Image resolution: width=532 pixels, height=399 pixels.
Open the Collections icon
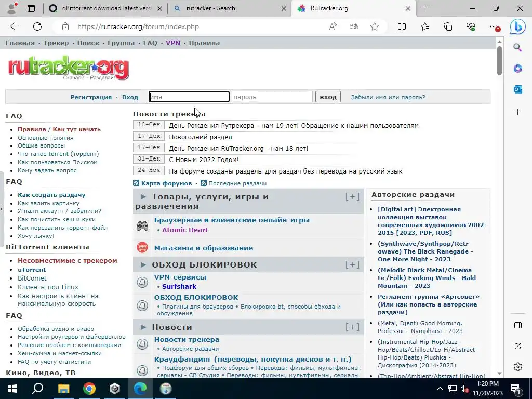[448, 26]
